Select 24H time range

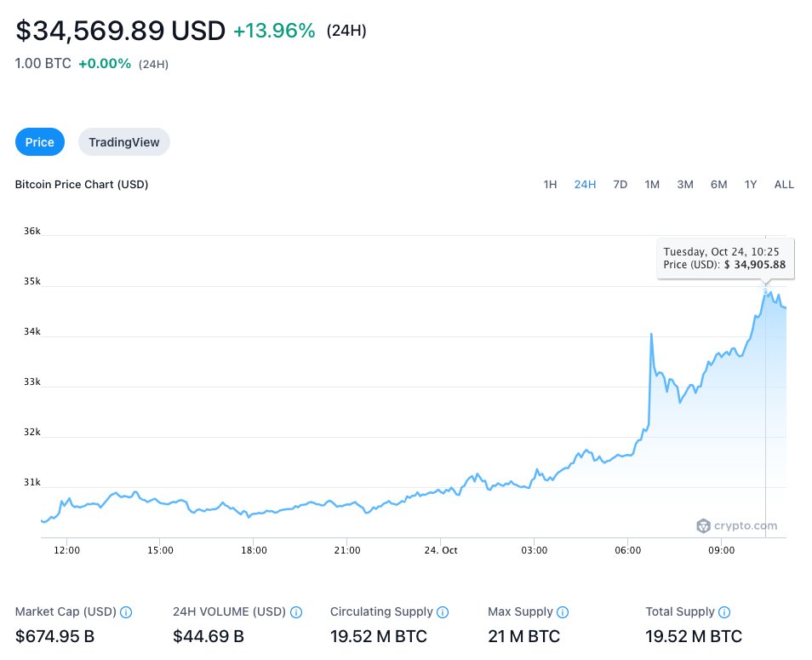[x=586, y=185]
